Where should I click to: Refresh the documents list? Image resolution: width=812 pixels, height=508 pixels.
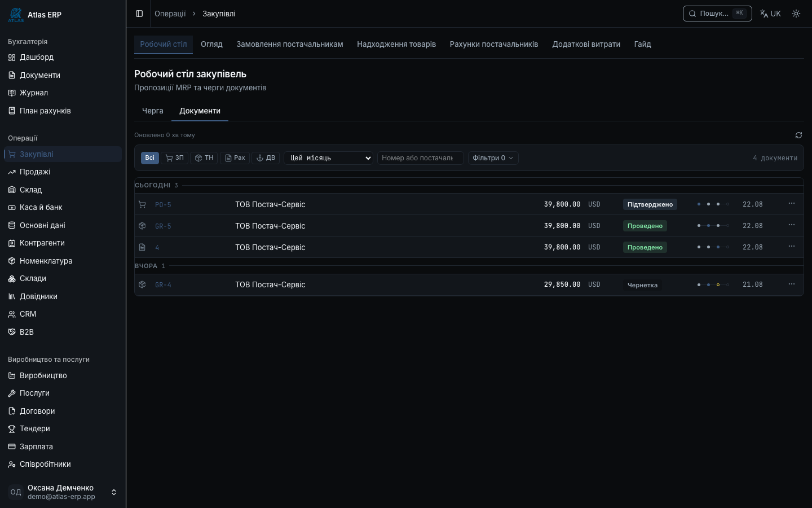click(798, 135)
